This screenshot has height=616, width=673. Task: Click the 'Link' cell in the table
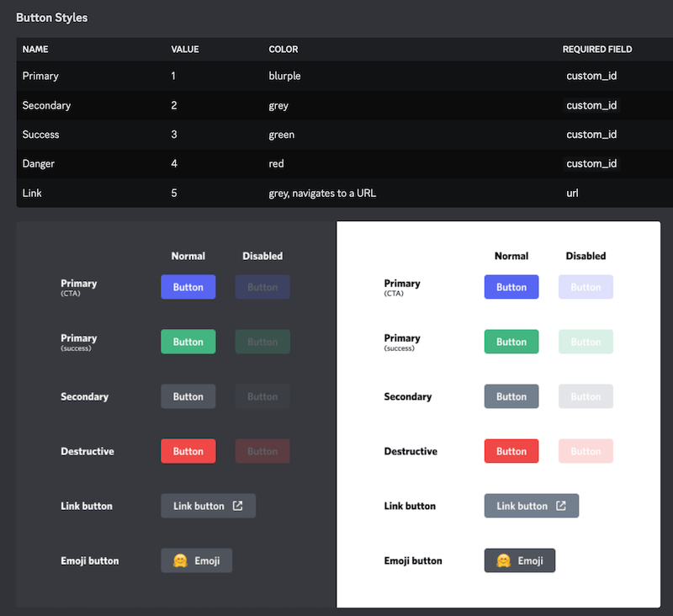[x=32, y=194]
